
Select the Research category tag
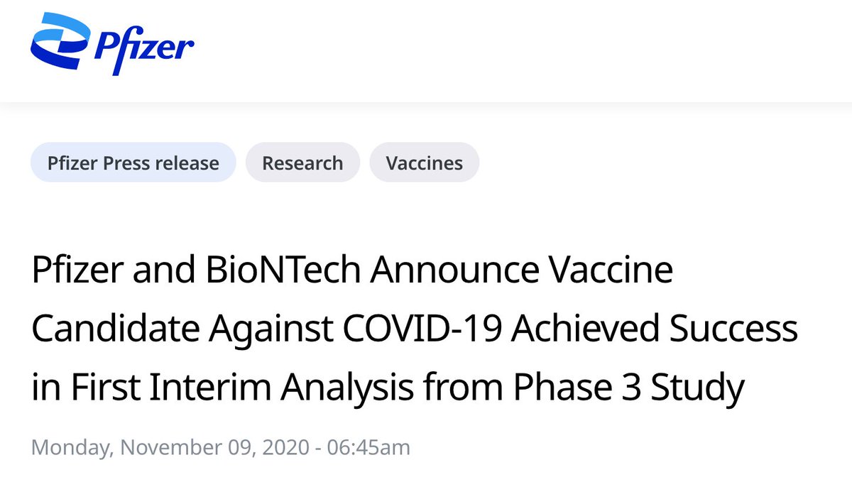[302, 163]
